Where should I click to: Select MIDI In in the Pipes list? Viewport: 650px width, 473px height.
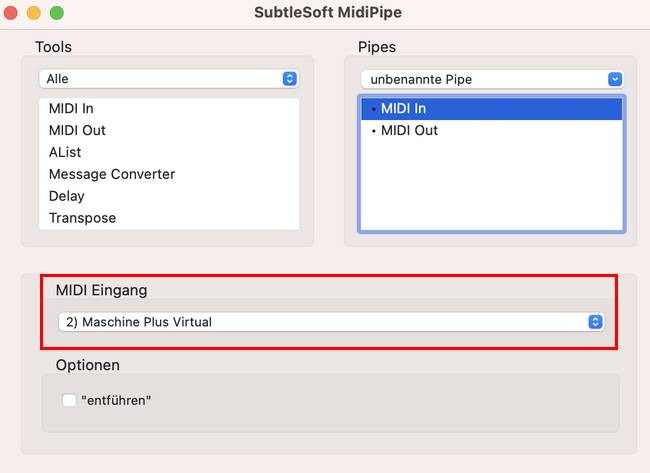pyautogui.click(x=492, y=109)
